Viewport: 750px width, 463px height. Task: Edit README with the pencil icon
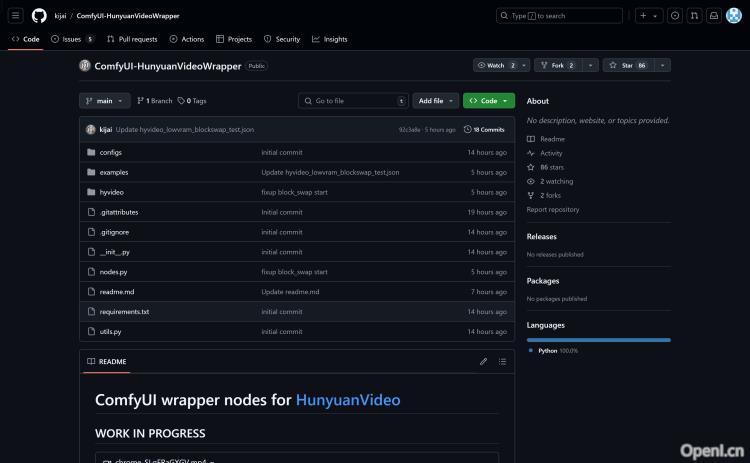pyautogui.click(x=484, y=361)
